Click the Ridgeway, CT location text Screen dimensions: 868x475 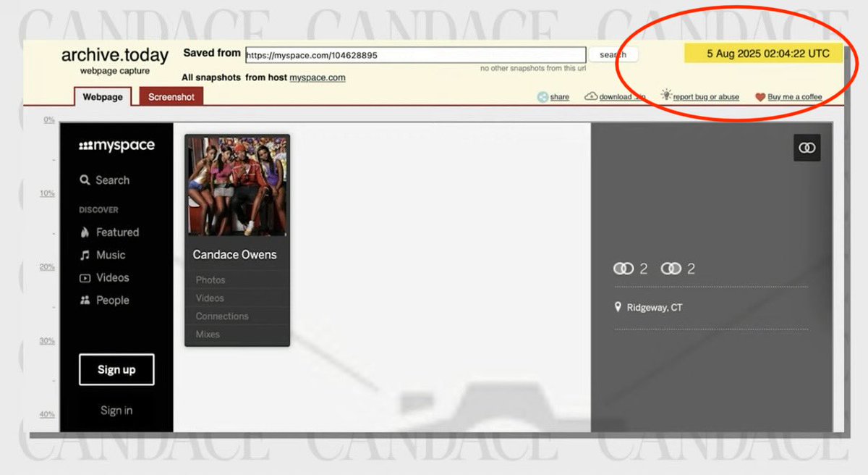655,308
